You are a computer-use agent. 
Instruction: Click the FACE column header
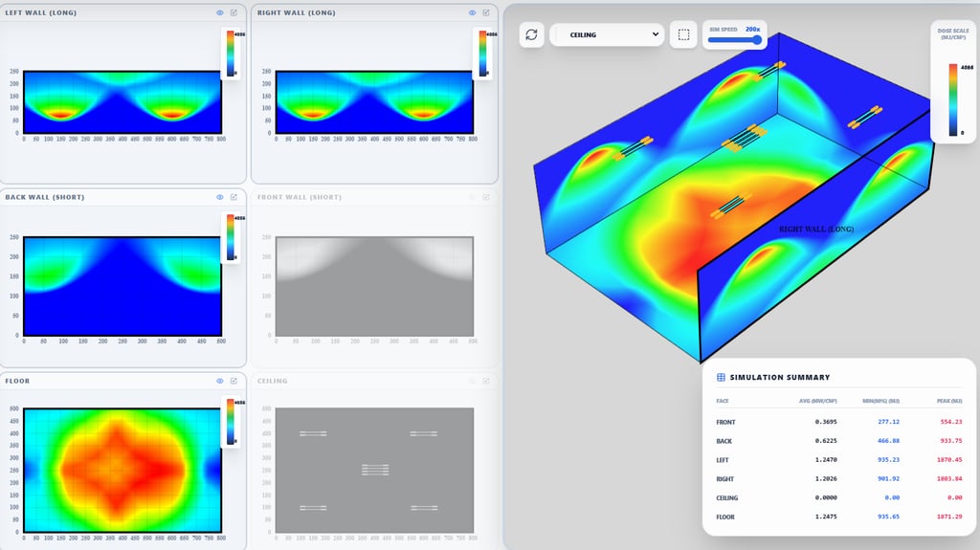pos(723,401)
